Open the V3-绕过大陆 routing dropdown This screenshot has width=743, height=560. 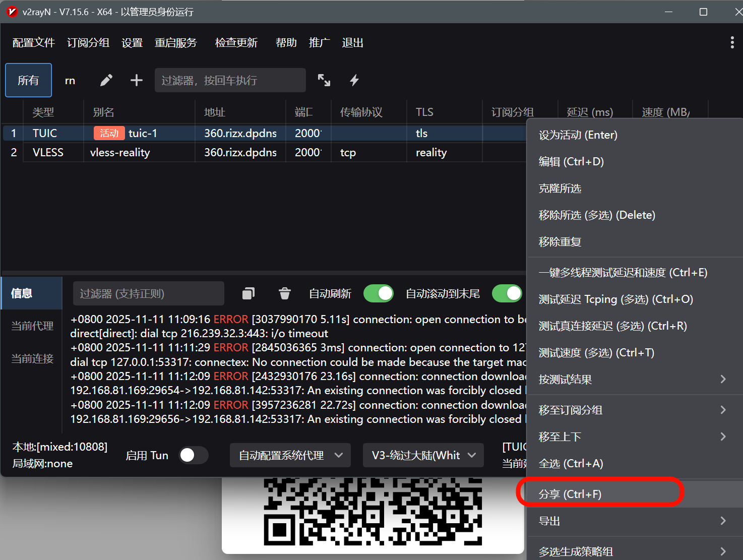[423, 455]
